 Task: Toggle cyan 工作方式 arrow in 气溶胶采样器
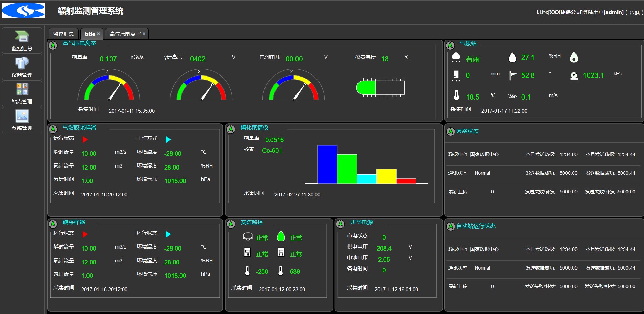point(168,140)
